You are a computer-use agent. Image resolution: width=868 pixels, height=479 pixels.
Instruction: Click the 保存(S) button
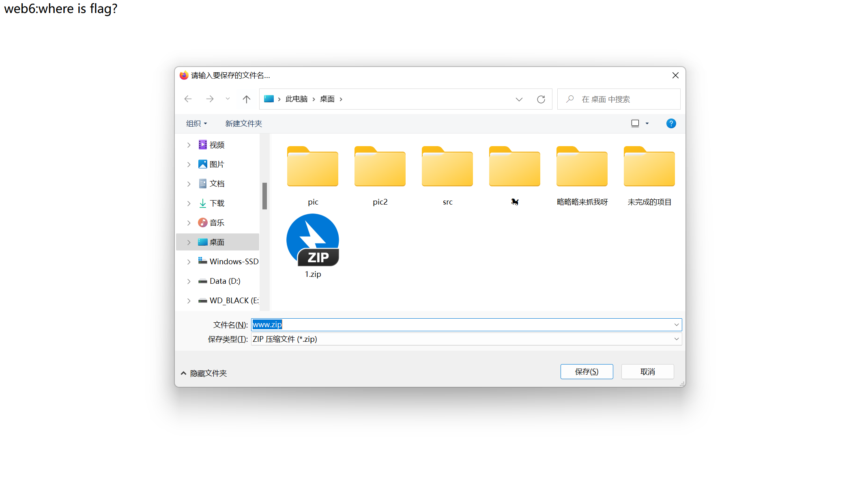pos(587,371)
